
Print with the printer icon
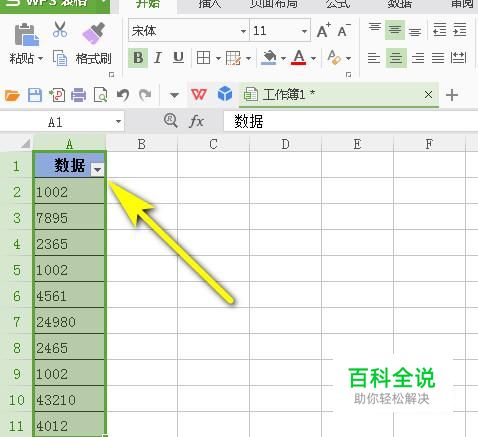click(78, 95)
